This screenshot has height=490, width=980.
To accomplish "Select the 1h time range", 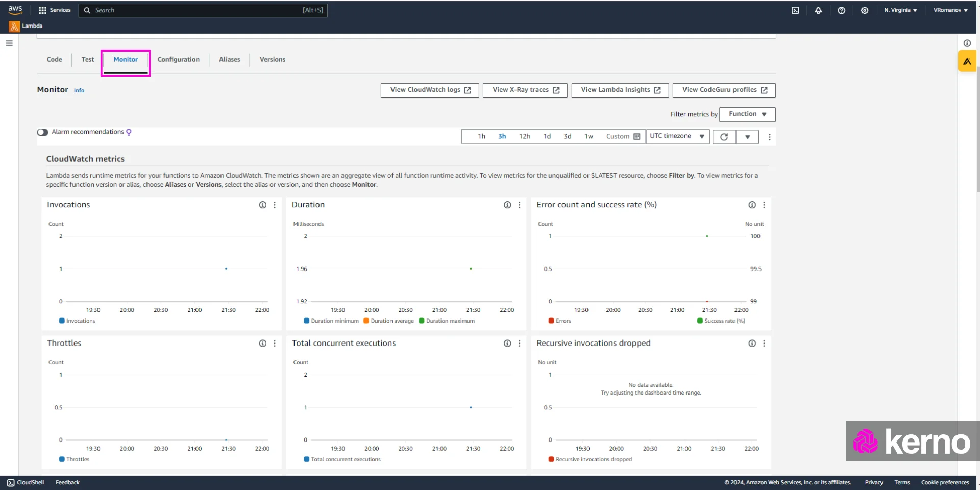I will pos(481,137).
